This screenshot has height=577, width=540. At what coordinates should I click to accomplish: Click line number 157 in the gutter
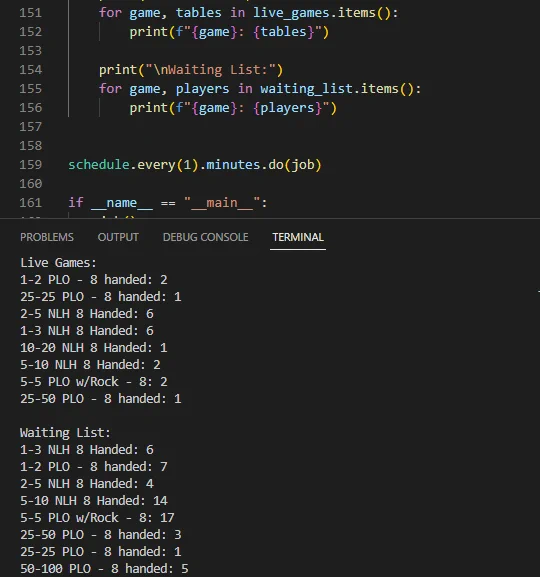click(31, 127)
